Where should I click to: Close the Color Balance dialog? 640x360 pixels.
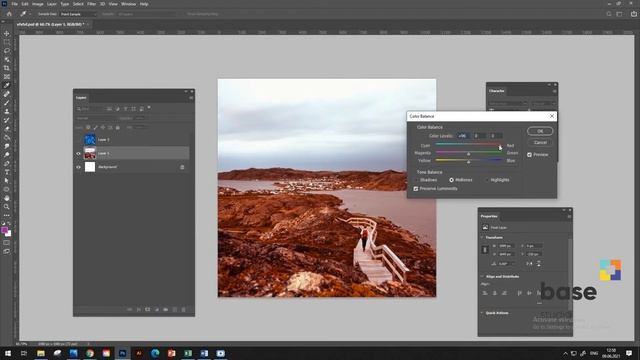coord(552,116)
